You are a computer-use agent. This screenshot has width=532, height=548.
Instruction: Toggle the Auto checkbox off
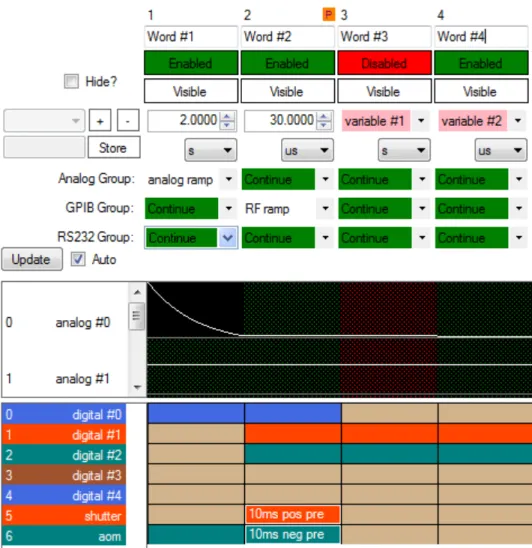[78, 259]
